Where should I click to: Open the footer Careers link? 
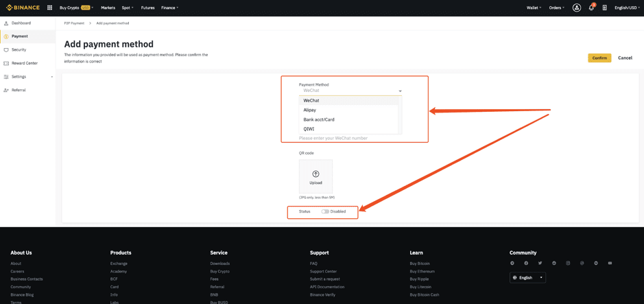[x=17, y=272]
